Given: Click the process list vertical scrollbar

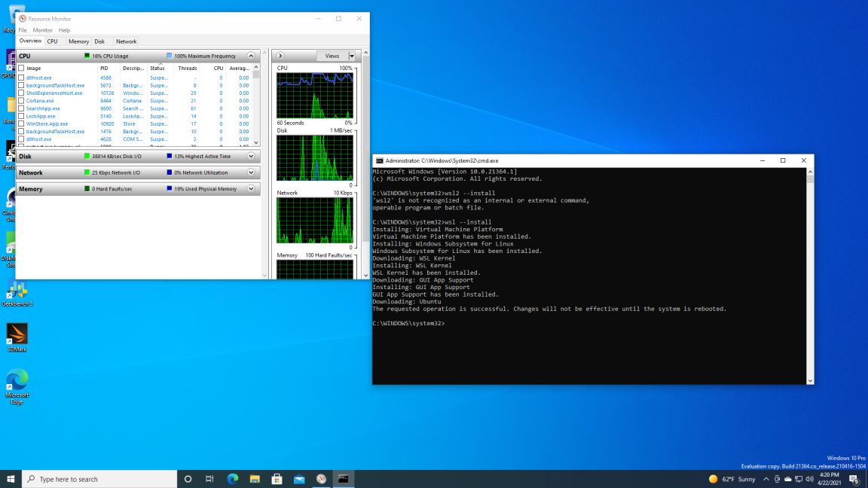Looking at the screenshot, I should point(255,105).
